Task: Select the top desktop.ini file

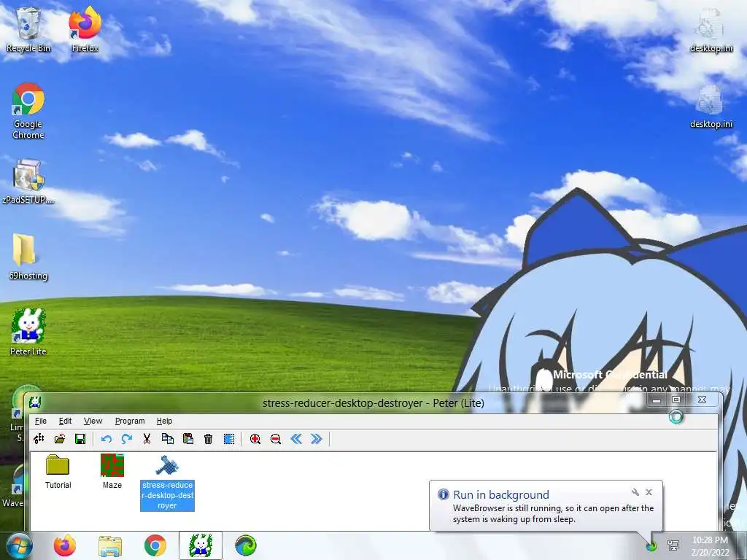Action: [711, 29]
